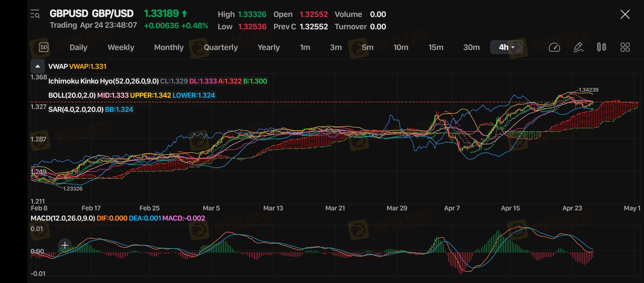Select the Monthly timeframe tab
644x283 pixels.
click(x=169, y=47)
